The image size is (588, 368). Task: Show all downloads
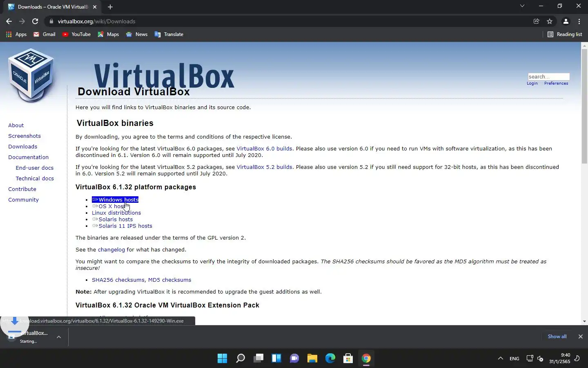557,337
